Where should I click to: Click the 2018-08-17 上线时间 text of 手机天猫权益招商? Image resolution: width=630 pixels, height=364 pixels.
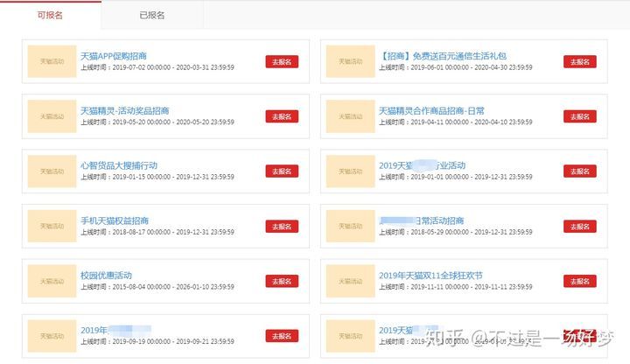pyautogui.click(x=157, y=232)
